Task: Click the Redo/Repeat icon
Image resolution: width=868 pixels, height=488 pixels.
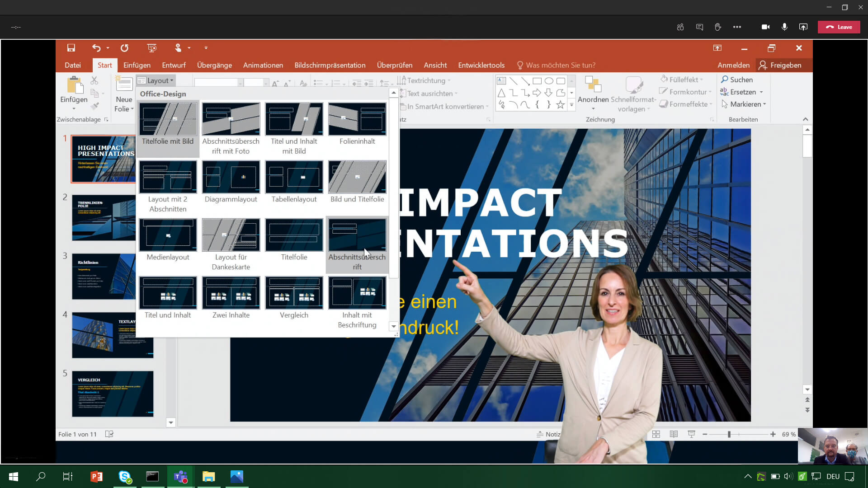Action: 124,48
